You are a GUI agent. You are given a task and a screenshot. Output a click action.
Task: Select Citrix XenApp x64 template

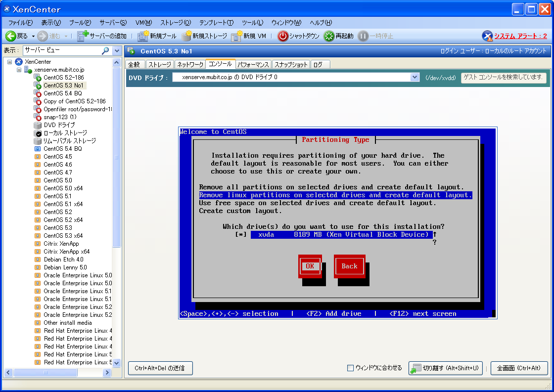66,252
